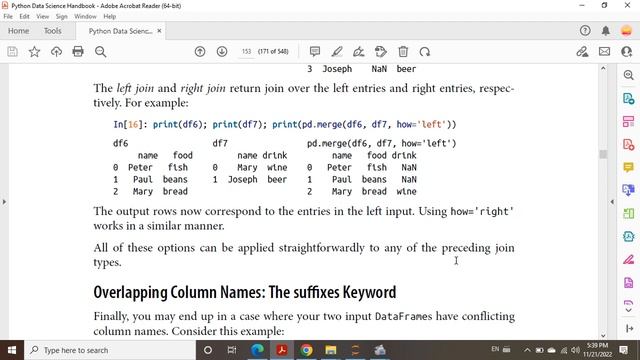Click the Create PDF tool in right pane

pyautogui.click(x=629, y=144)
